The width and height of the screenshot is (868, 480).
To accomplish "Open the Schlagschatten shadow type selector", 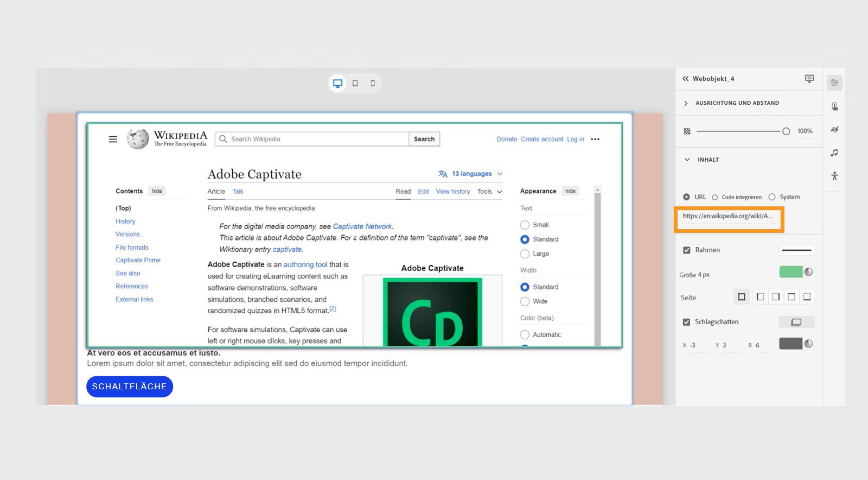I will tap(796, 322).
